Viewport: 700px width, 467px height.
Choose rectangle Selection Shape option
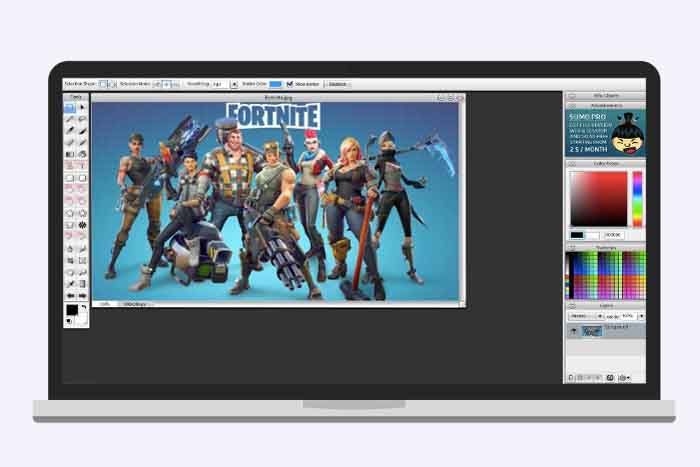103,84
